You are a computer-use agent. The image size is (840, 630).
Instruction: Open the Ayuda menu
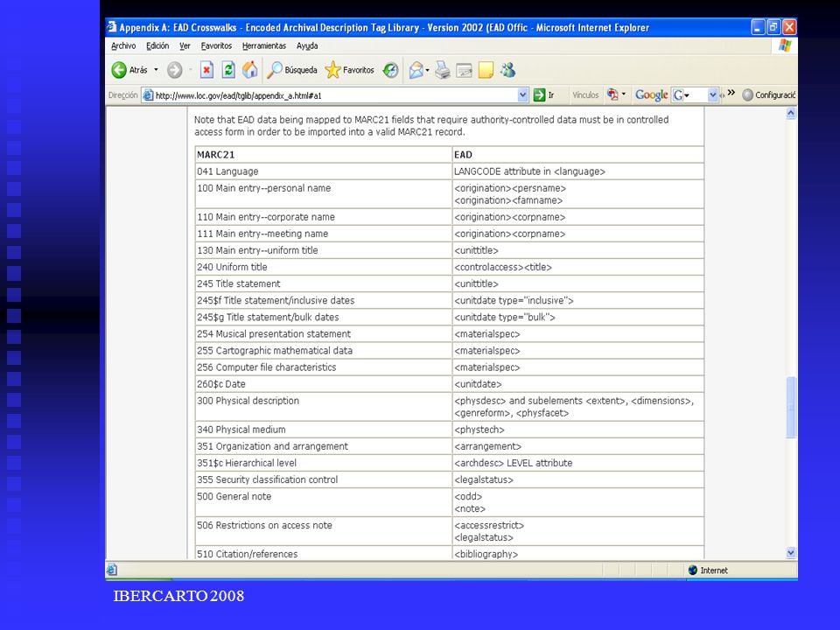point(307,46)
